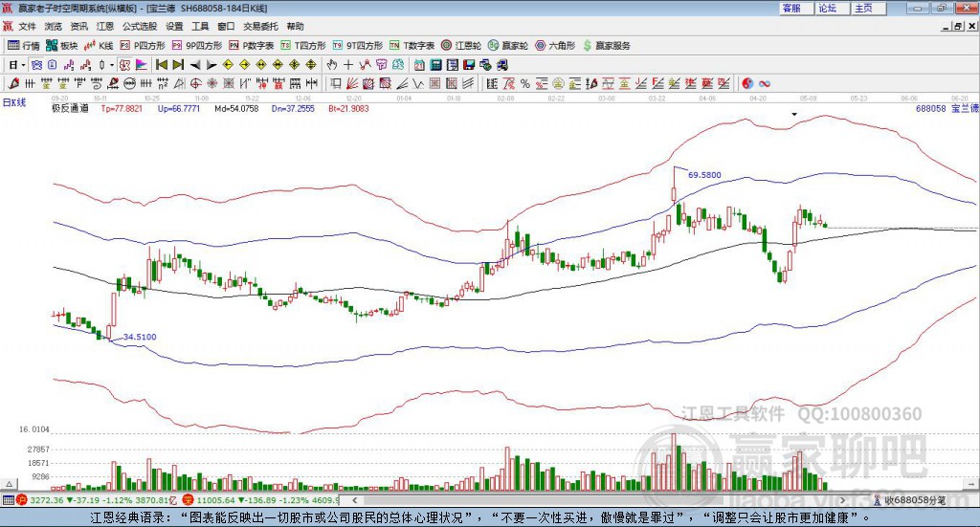The image size is (980, 527).
Task: Expand the candlestick style dropdown arrow
Action: tap(112, 65)
